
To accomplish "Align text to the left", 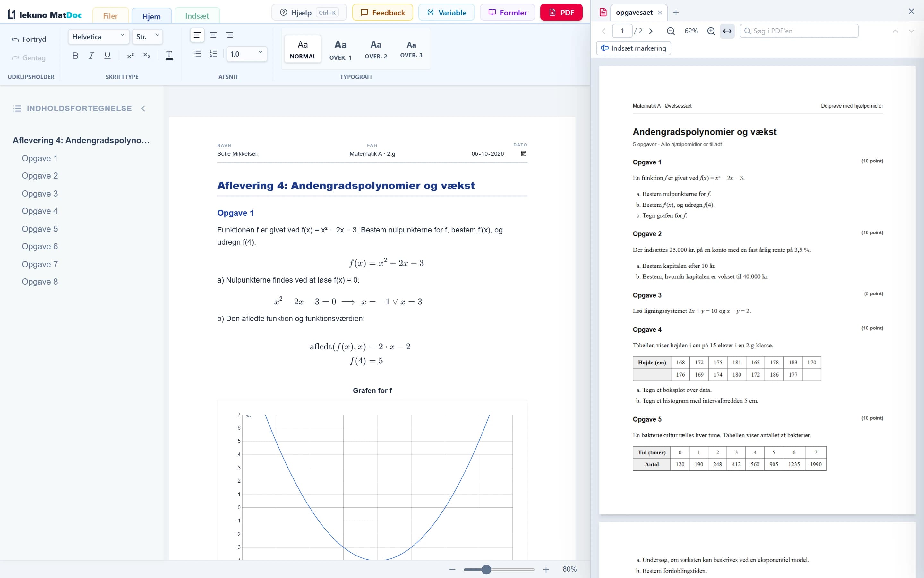I will 197,35.
